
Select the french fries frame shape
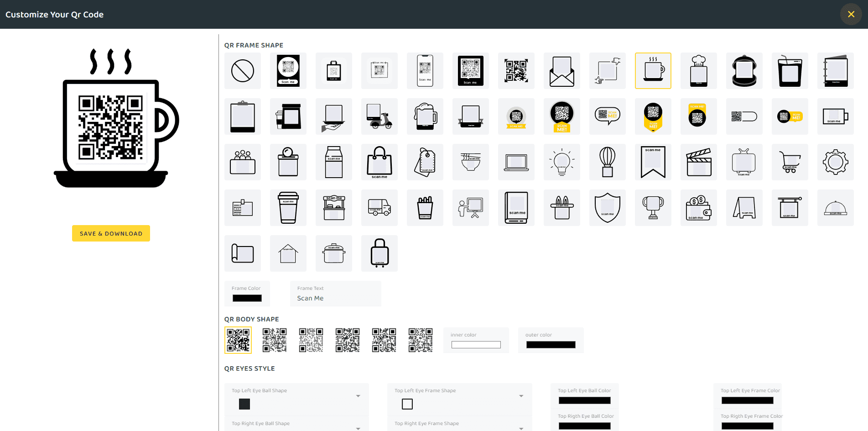click(425, 208)
